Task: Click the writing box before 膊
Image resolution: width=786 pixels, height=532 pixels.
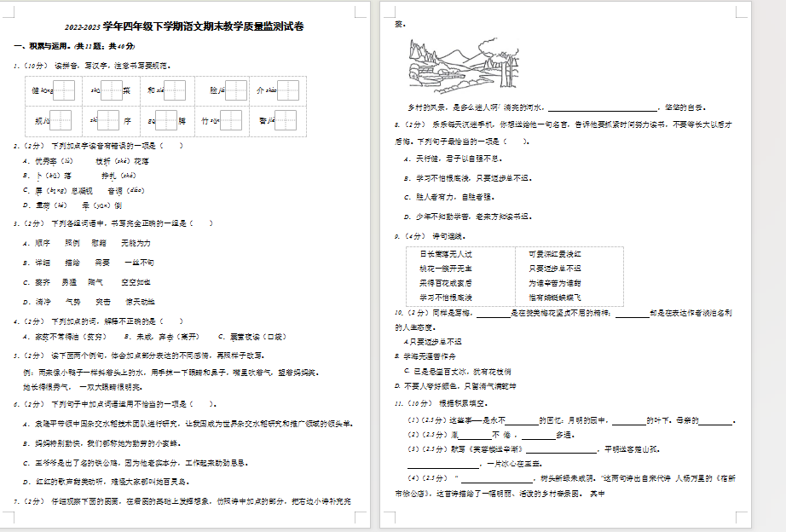Action: coord(166,120)
